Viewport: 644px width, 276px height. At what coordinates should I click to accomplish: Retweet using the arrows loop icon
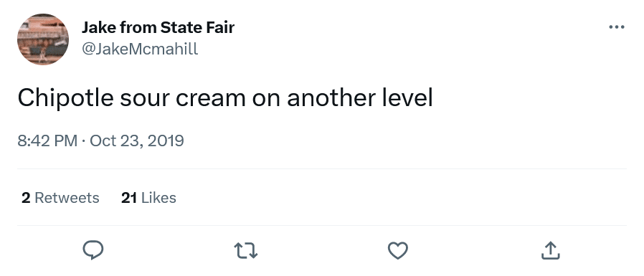pyautogui.click(x=245, y=250)
